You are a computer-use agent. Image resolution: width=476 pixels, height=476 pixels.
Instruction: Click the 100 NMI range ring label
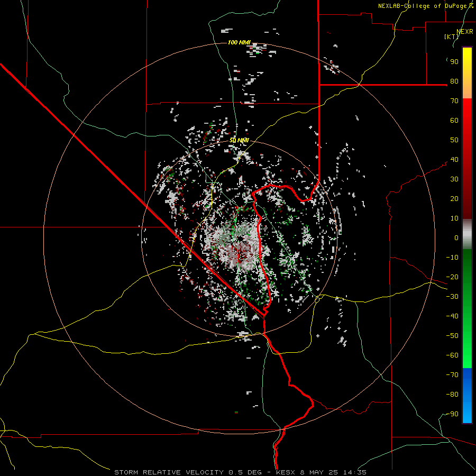click(239, 42)
